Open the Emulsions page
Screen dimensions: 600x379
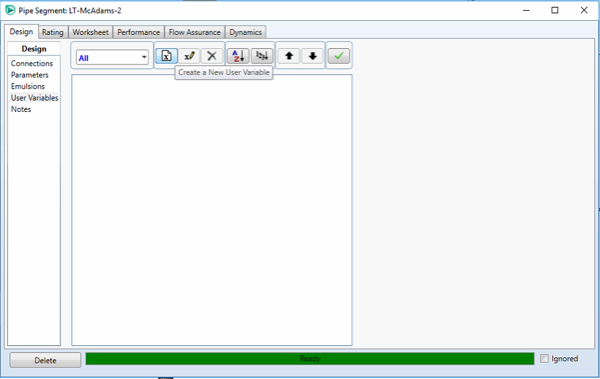tap(28, 86)
